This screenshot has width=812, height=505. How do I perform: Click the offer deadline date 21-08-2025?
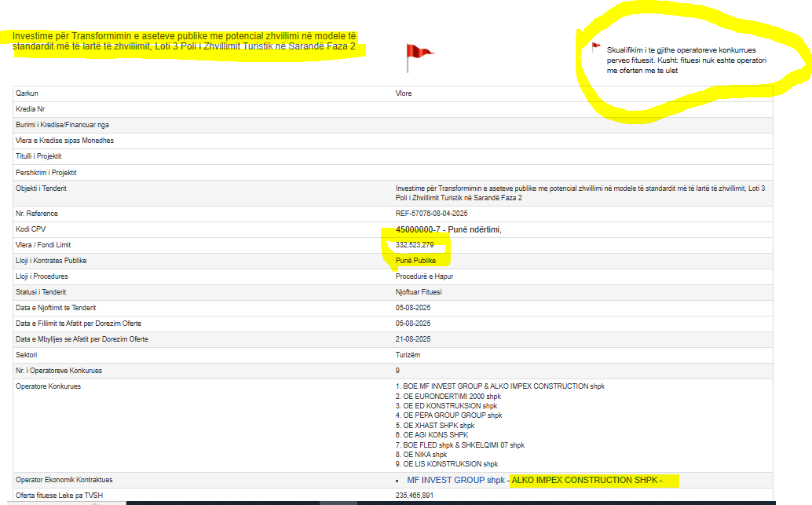coord(413,339)
